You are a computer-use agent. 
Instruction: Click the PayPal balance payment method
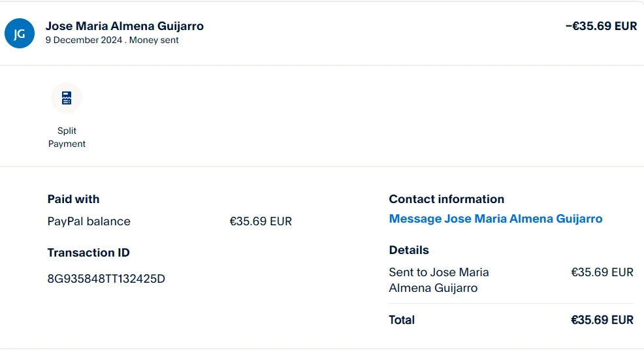tap(89, 221)
